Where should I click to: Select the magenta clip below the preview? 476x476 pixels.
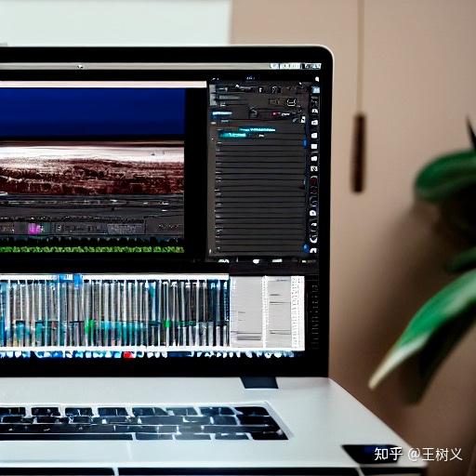pyautogui.click(x=35, y=229)
